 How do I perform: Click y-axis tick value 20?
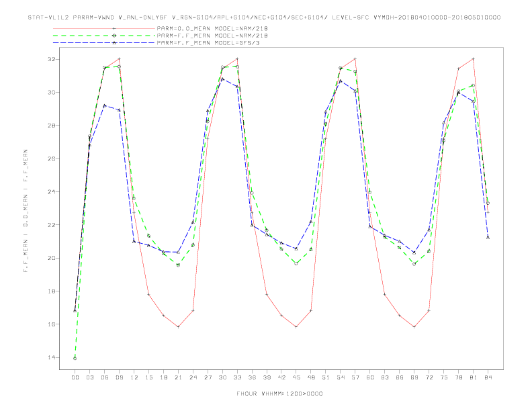click(x=52, y=258)
